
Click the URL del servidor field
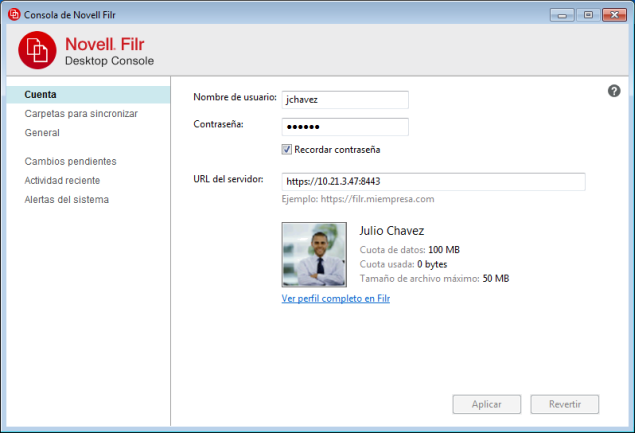click(x=433, y=181)
